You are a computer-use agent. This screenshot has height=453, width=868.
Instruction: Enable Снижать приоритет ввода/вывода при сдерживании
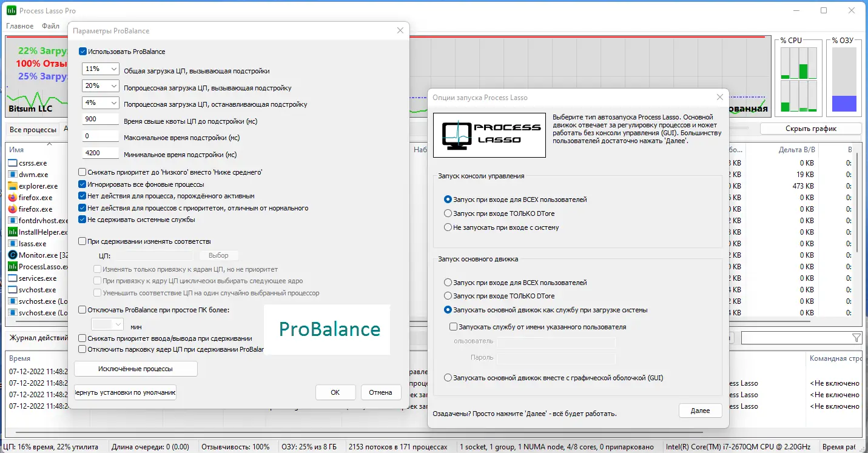click(82, 338)
